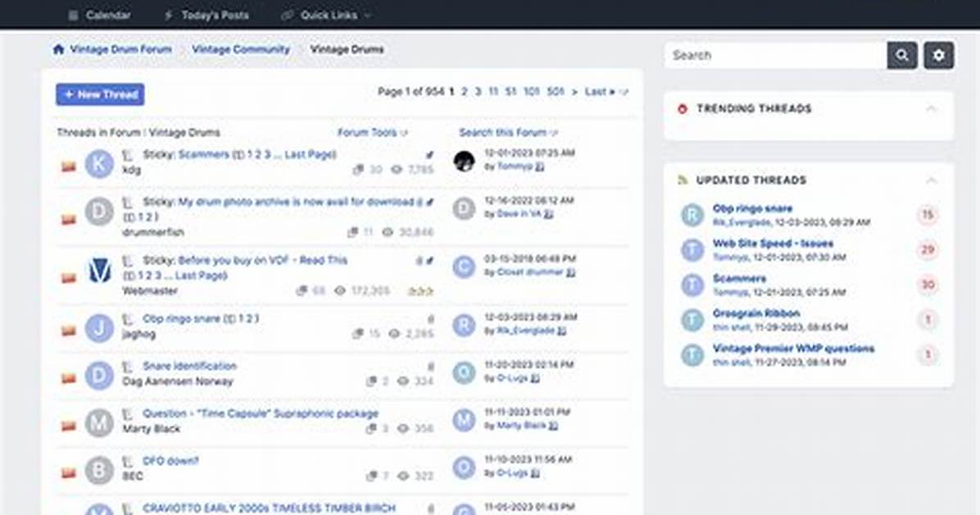The height and width of the screenshot is (515, 980).
Task: Open the page jump dropdown arrow
Action: [624, 93]
